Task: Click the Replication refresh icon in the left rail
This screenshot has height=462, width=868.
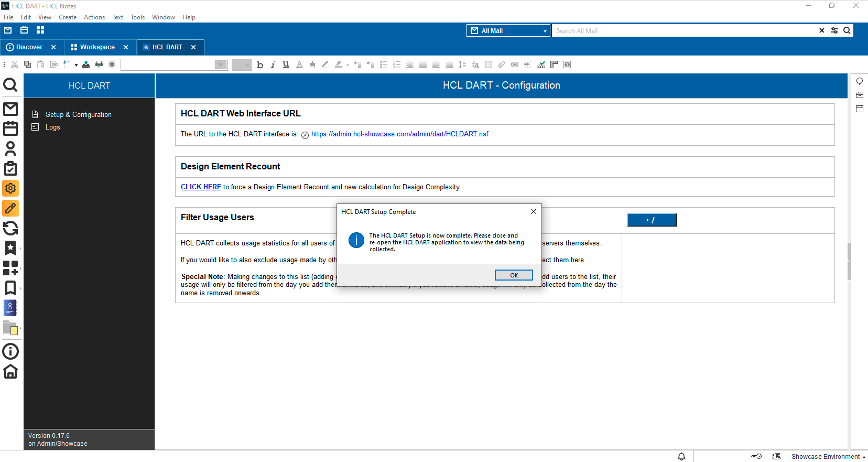Action: [x=10, y=228]
